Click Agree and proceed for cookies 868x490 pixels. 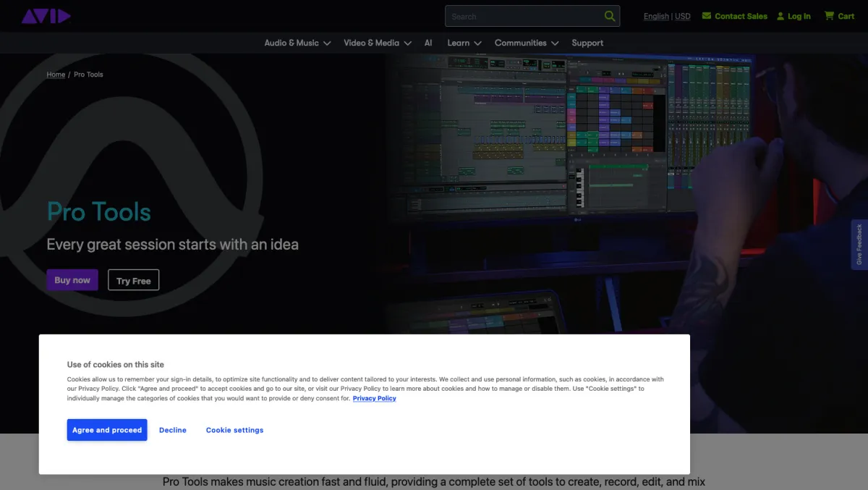click(107, 430)
